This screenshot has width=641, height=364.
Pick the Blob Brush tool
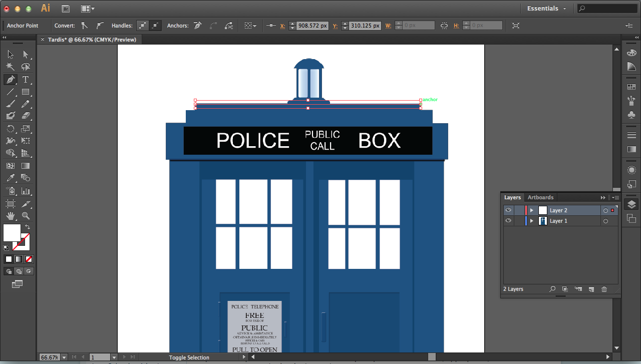[11, 116]
